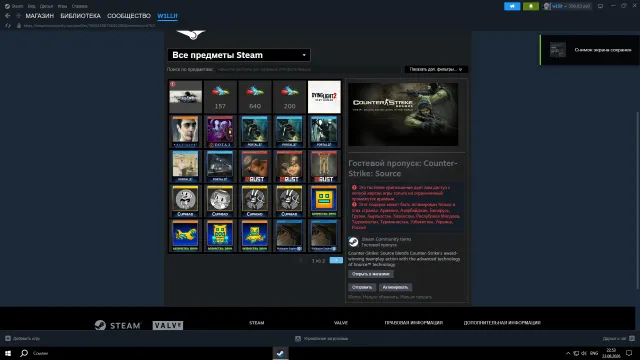Open Windows Start menu
640x360 pixels.
pyautogui.click(x=8, y=353)
